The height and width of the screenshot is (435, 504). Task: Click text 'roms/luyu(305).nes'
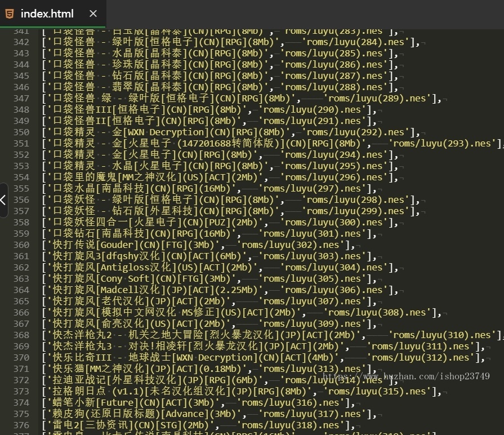(x=312, y=279)
